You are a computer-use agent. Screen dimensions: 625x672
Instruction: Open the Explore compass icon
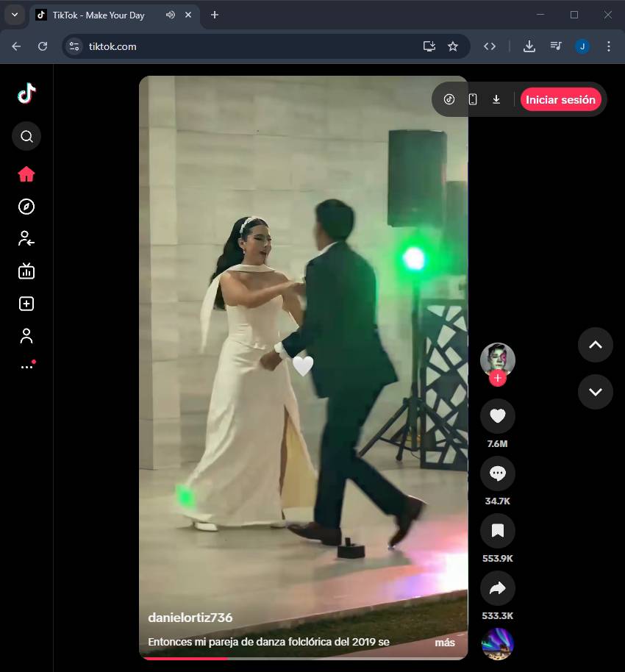pyautogui.click(x=26, y=207)
